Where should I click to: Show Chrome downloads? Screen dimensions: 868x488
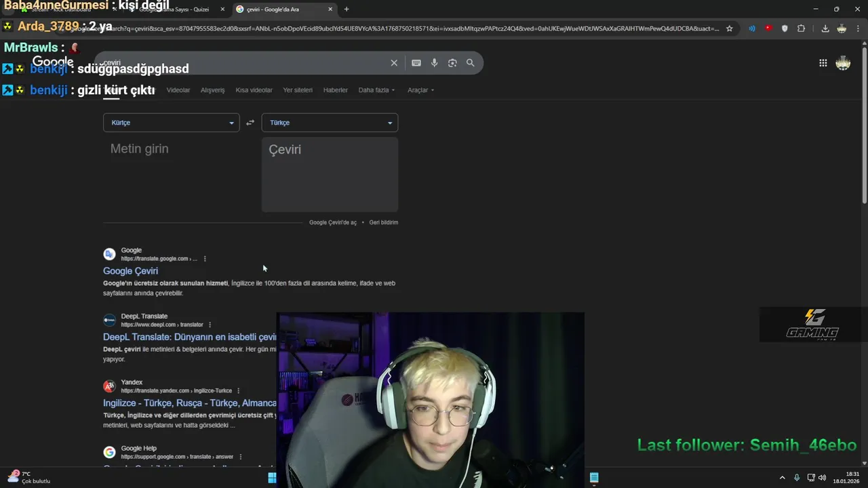tap(825, 28)
